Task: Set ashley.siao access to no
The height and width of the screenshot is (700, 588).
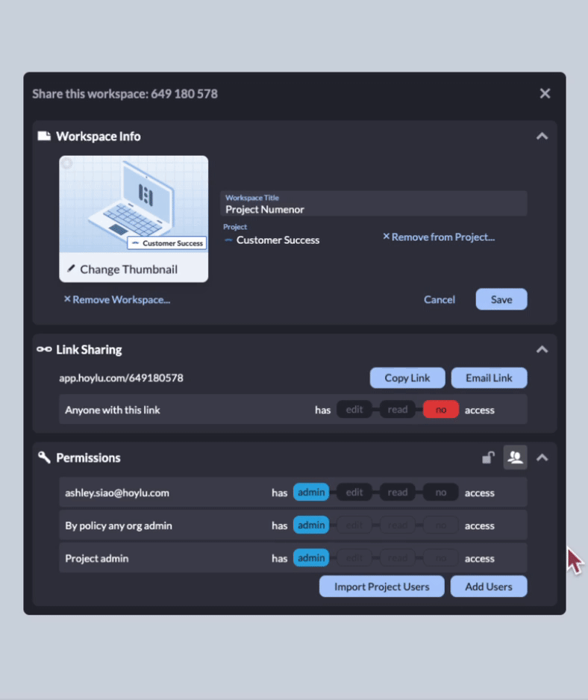Action: [441, 492]
